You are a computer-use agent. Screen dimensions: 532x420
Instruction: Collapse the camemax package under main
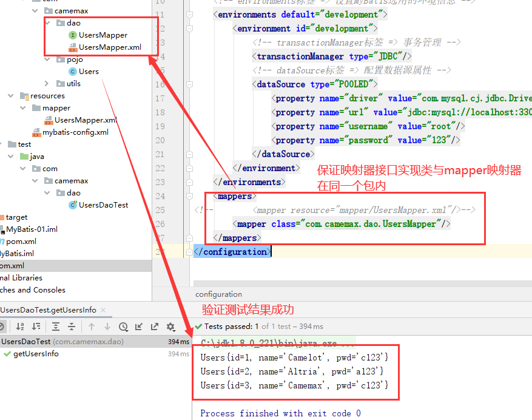(35, 11)
